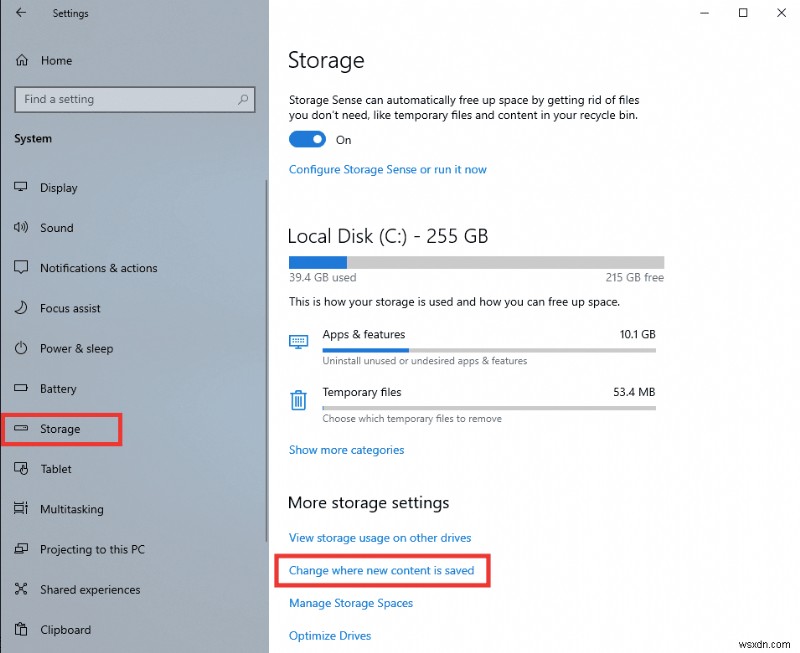Viewport: 800px width, 653px height.
Task: Select the Apps & features icon
Action: 297,341
